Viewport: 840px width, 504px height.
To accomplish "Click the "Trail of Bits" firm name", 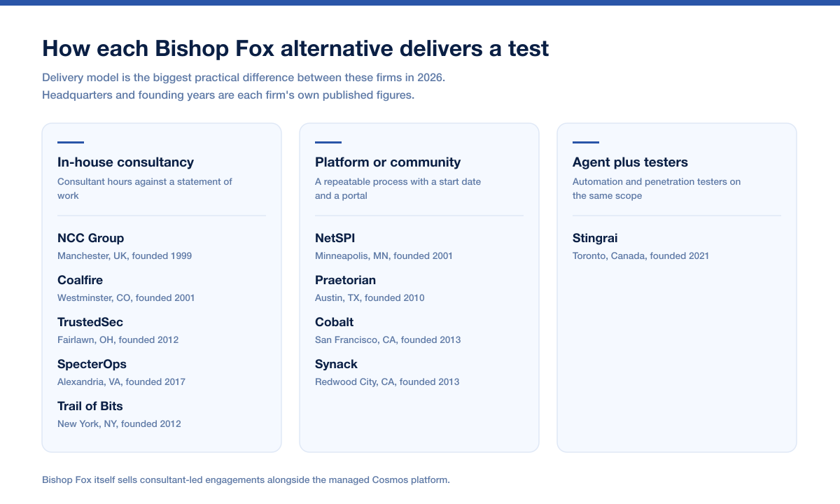I will click(90, 406).
